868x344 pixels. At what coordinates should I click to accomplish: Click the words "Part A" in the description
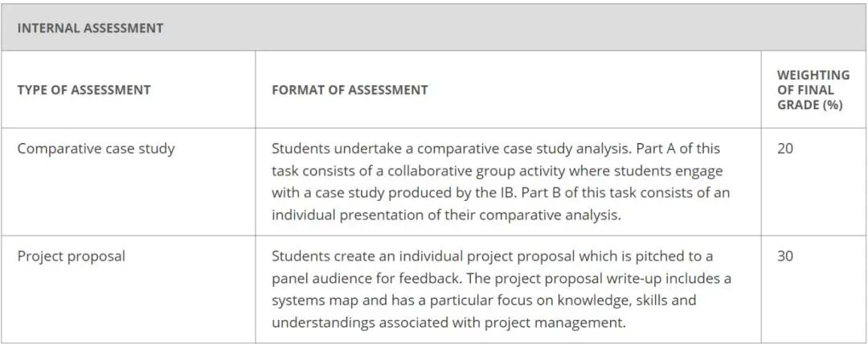651,149
